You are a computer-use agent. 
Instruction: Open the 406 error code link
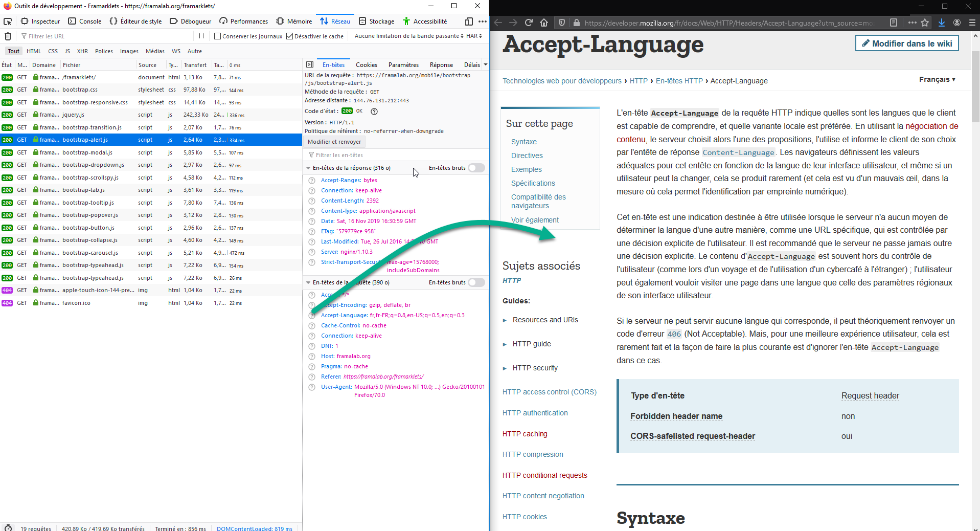pyautogui.click(x=674, y=334)
